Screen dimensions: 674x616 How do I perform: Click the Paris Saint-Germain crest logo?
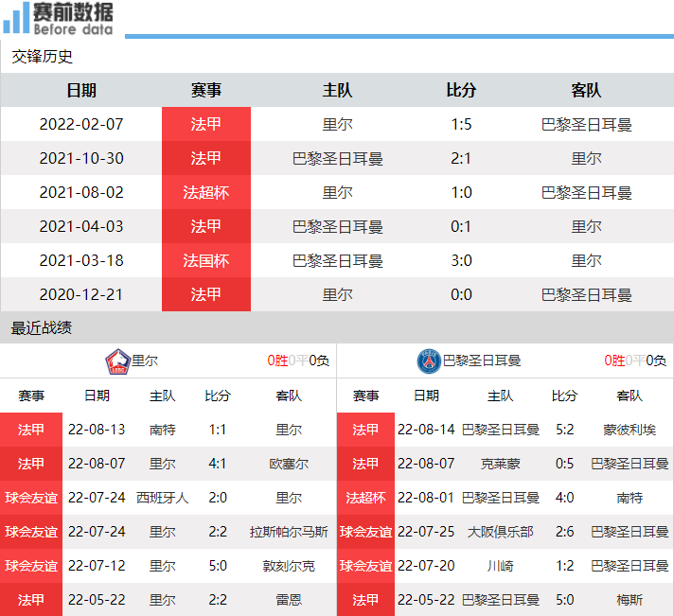[429, 361]
